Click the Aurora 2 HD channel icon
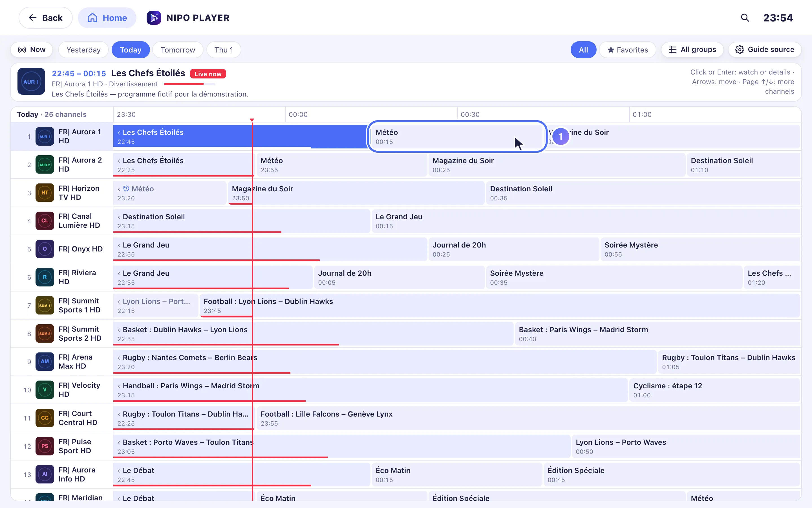The width and height of the screenshot is (812, 508). [x=45, y=165]
